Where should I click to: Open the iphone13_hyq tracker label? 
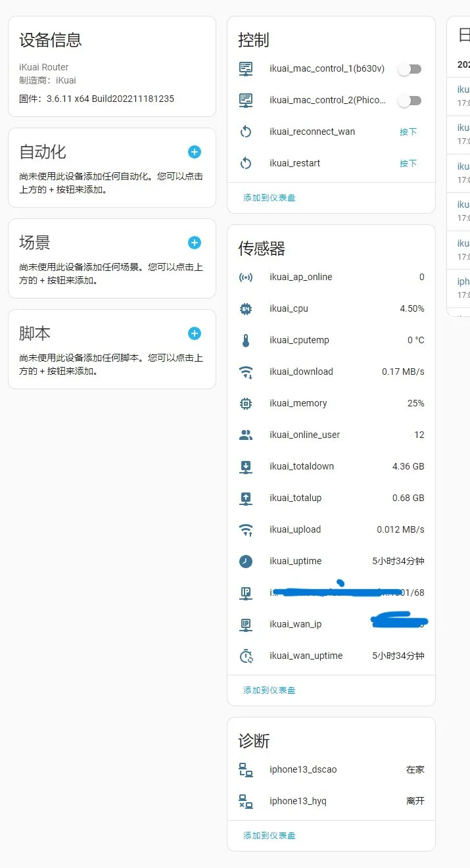(x=298, y=801)
